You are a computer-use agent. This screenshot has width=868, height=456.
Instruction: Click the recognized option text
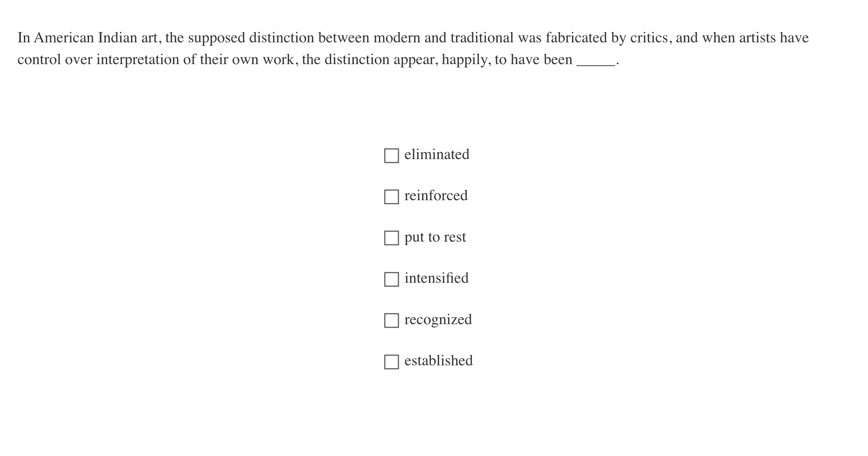(x=438, y=320)
